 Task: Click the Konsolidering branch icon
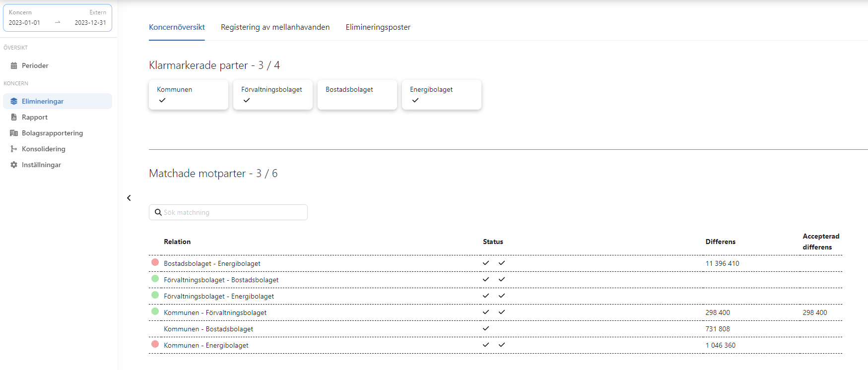tap(14, 149)
